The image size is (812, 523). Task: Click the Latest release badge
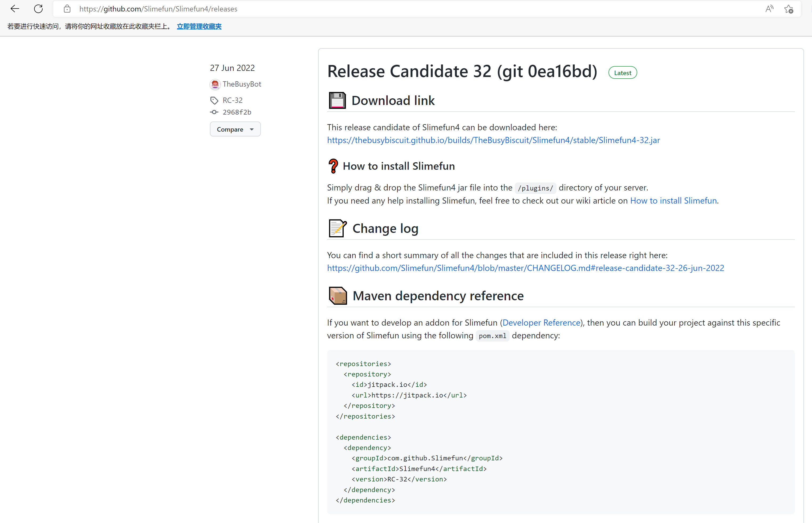point(622,72)
